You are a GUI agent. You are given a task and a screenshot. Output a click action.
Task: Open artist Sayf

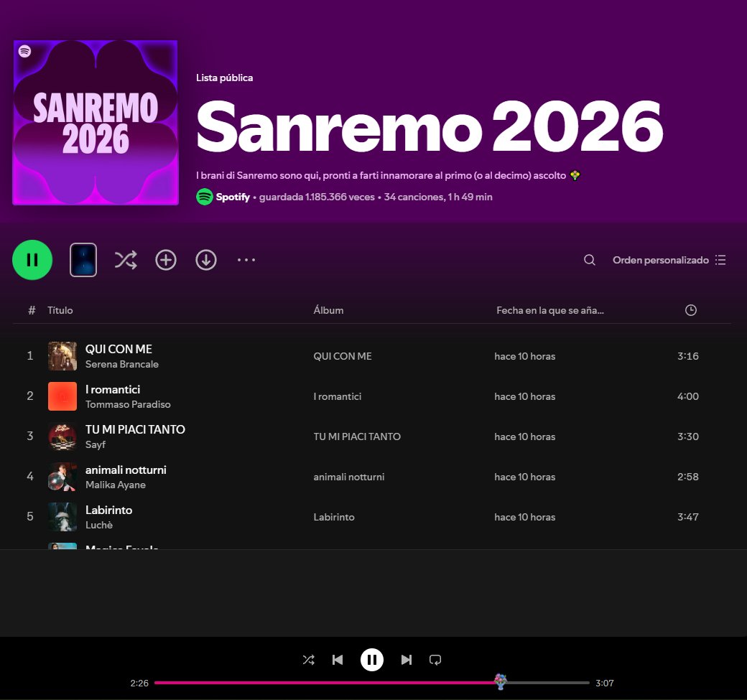point(96,444)
